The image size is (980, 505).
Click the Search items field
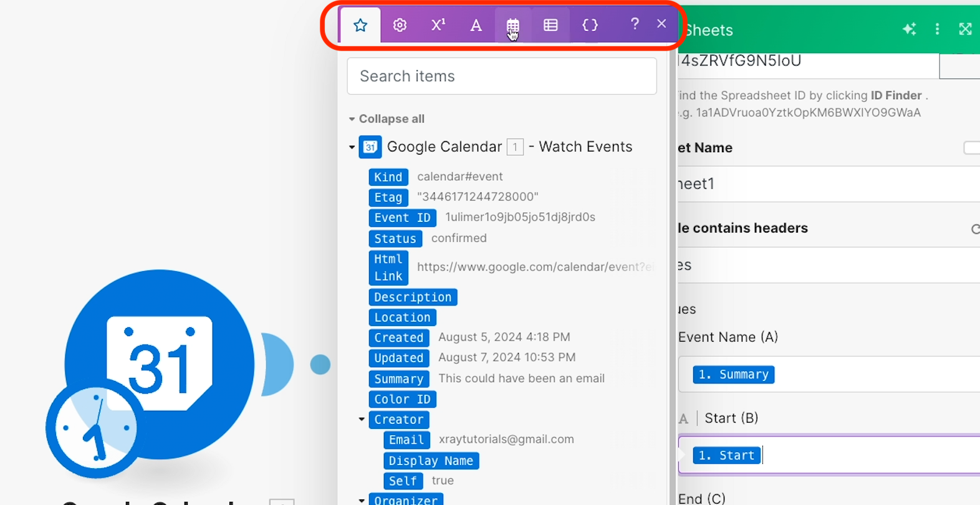click(x=502, y=76)
